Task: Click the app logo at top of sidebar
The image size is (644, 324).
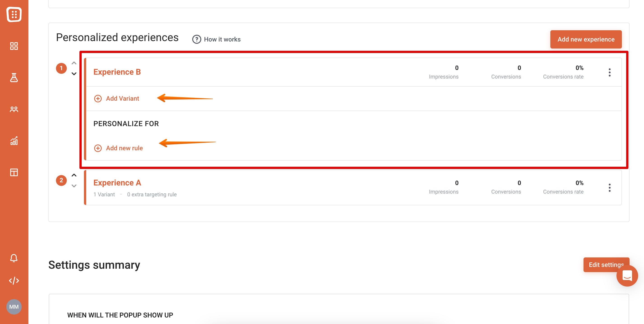Action: pyautogui.click(x=14, y=14)
